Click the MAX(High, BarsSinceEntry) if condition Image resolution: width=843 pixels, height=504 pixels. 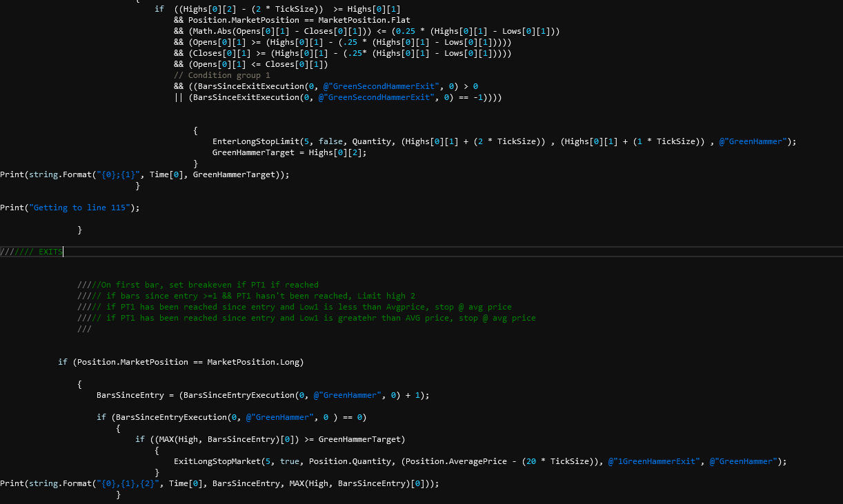[x=270, y=439]
